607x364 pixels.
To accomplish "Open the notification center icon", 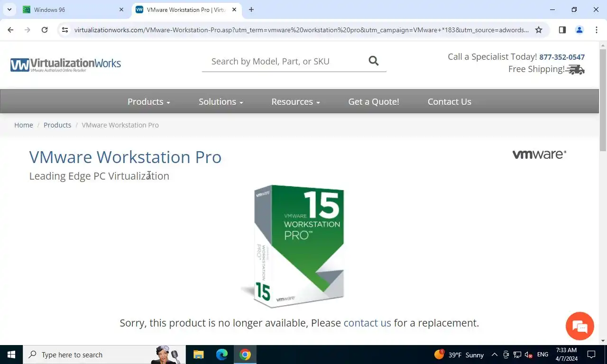I will (x=591, y=355).
